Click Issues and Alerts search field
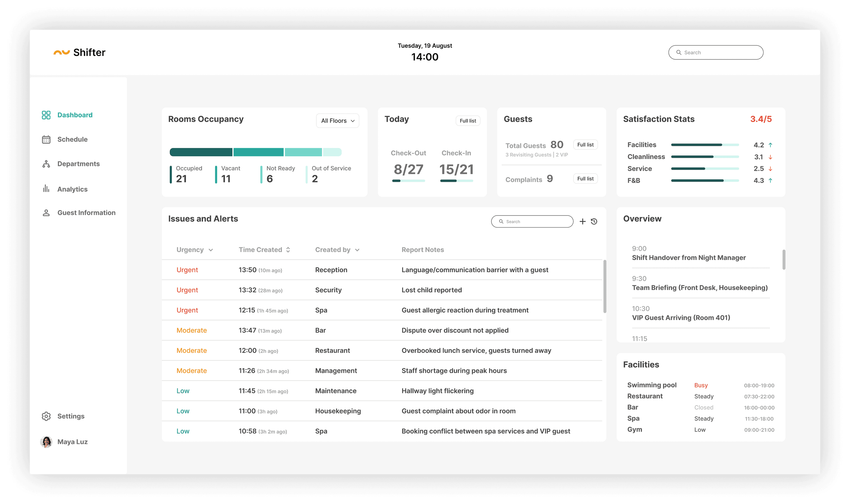This screenshot has width=850, height=504. pyautogui.click(x=532, y=221)
